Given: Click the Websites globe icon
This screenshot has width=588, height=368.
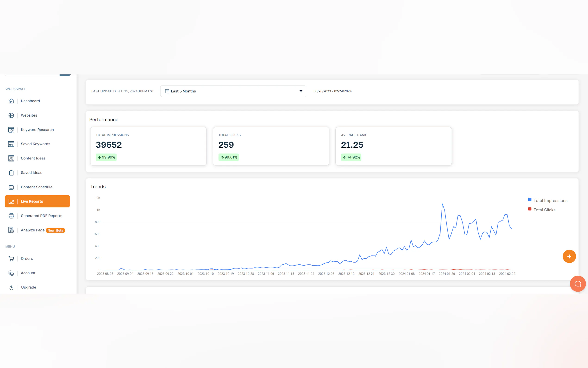Looking at the screenshot, I should (x=11, y=115).
